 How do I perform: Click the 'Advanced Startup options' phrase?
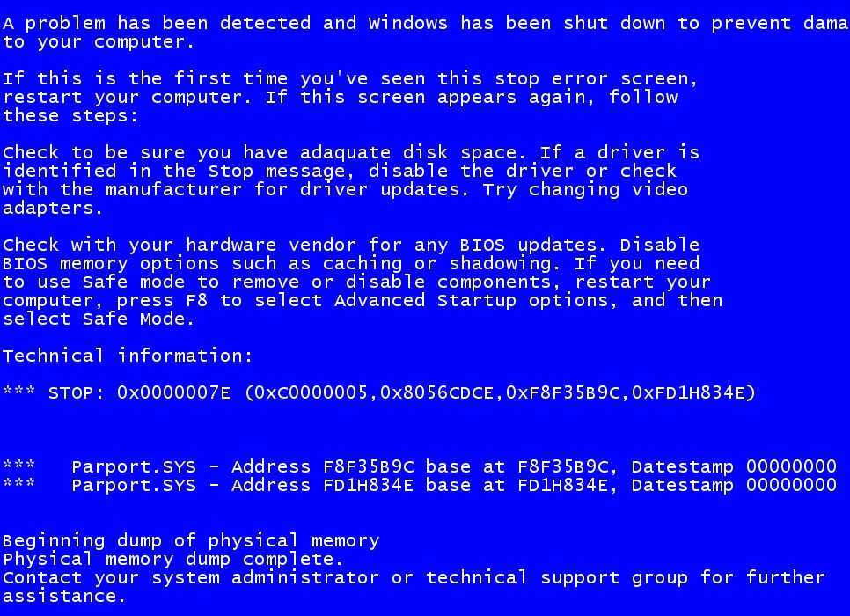[472, 300]
